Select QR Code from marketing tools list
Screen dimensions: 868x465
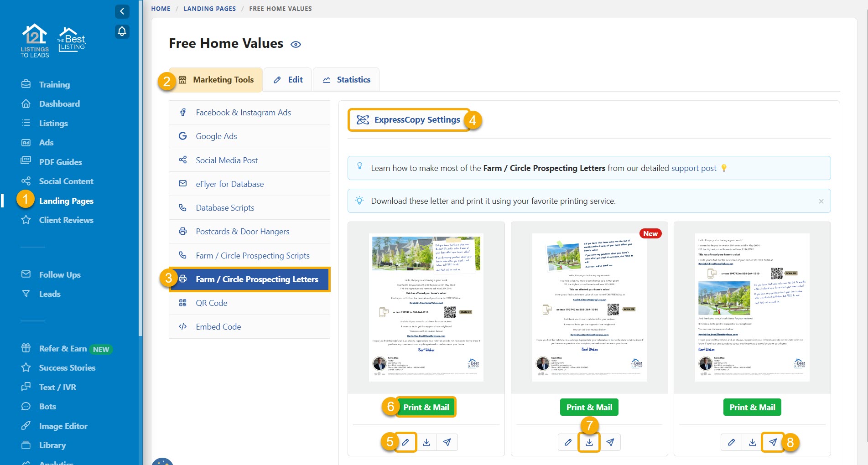point(212,303)
